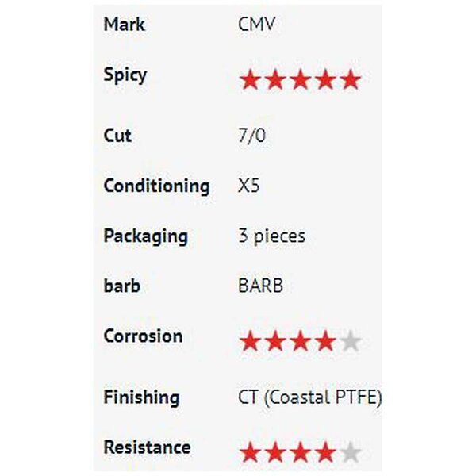Screen dimensions: 476x476
Task: Click the "Conditioning" label
Action: 156,186
